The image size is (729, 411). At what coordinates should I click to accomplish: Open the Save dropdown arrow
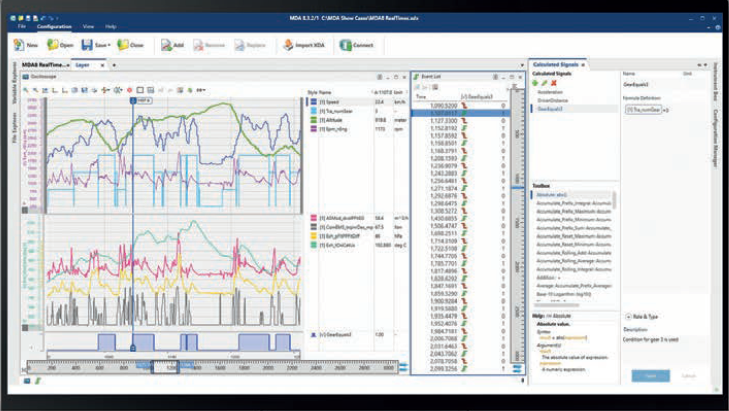[107, 45]
